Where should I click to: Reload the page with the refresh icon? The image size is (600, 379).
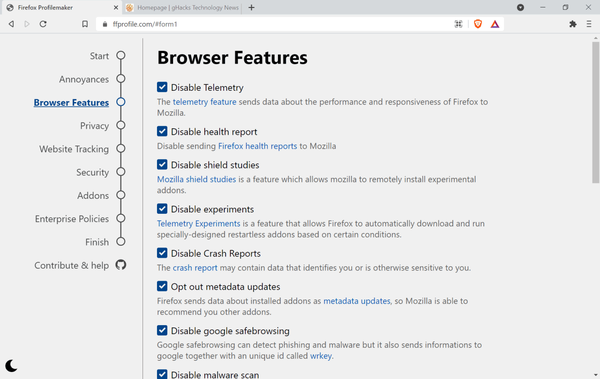[x=43, y=24]
